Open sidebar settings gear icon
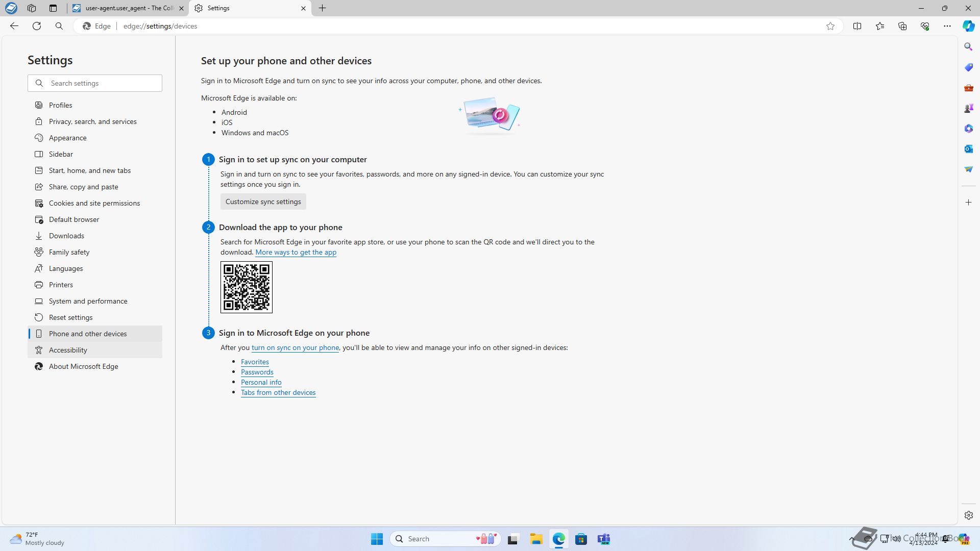This screenshot has width=980, height=551. 968,515
